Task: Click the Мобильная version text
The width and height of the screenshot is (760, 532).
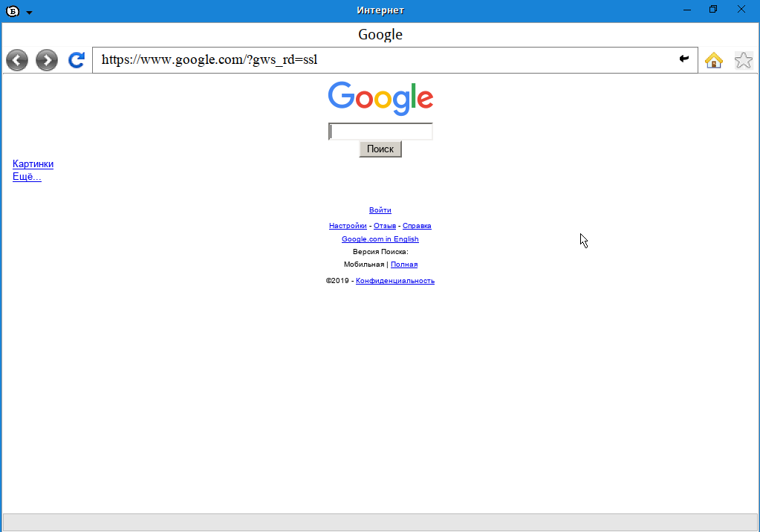Action: (364, 265)
